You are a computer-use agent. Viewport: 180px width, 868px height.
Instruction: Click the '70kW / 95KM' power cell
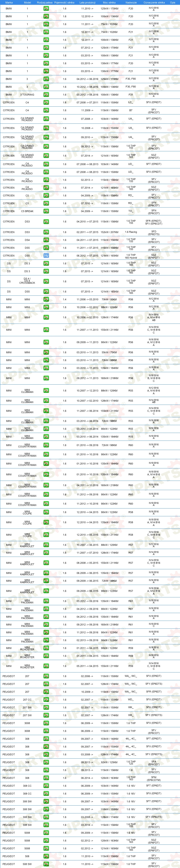(x=110, y=300)
